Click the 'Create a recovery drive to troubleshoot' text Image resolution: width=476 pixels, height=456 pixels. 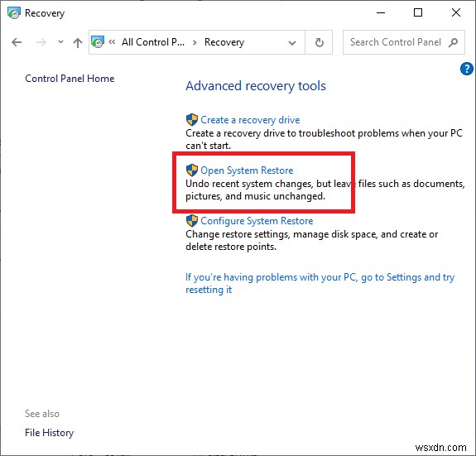tap(324, 140)
